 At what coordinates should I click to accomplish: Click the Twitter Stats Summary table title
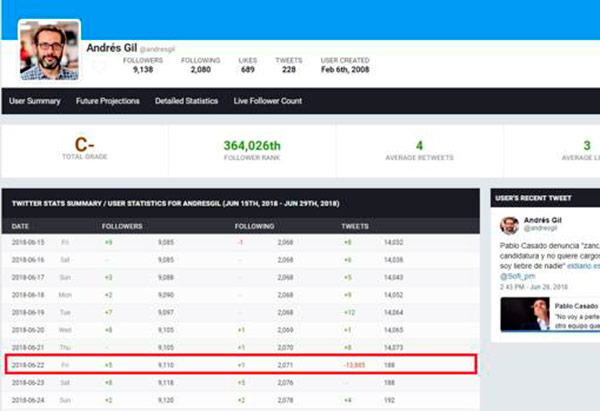point(176,204)
